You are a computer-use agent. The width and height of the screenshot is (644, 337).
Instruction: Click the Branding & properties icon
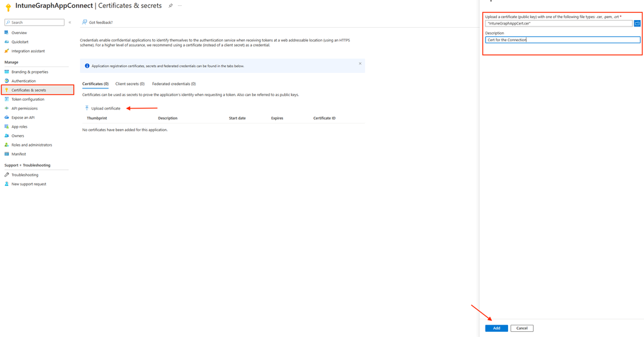6,72
